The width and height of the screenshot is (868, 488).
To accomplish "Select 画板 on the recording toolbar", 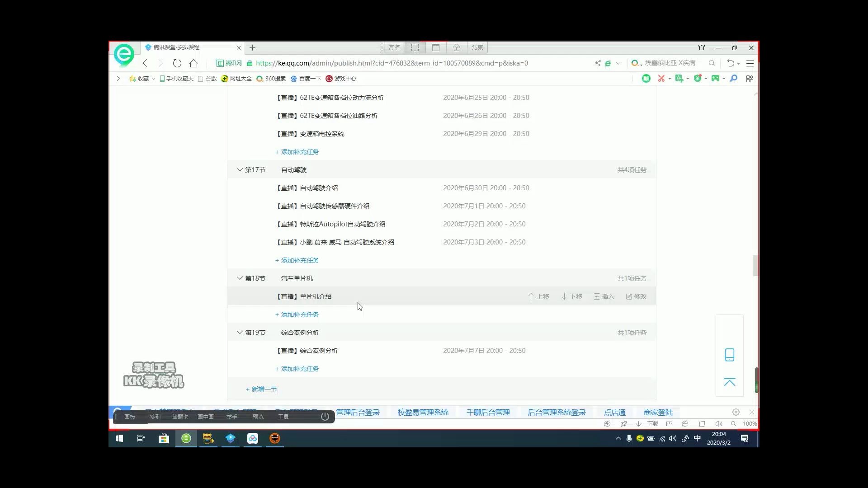I will [x=130, y=417].
